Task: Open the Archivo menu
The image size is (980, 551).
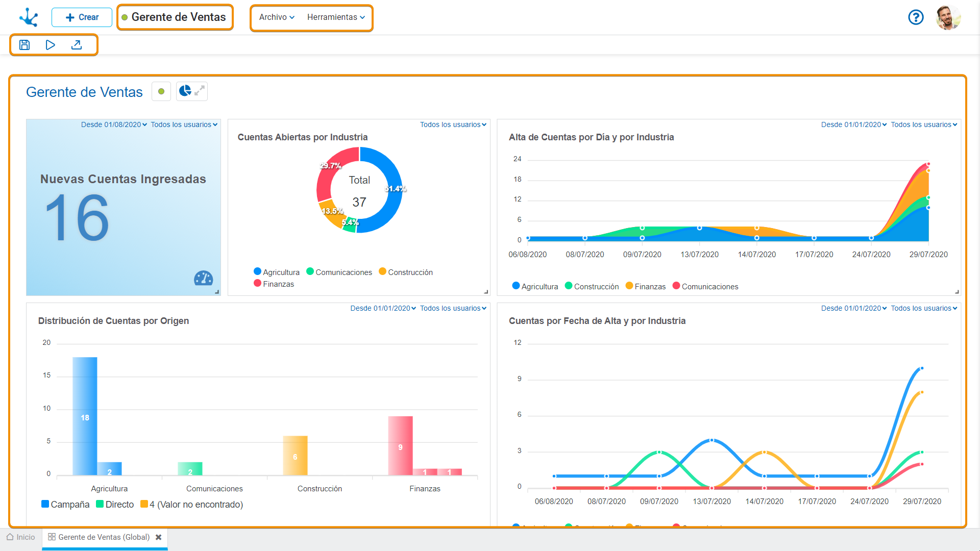Action: [x=276, y=17]
